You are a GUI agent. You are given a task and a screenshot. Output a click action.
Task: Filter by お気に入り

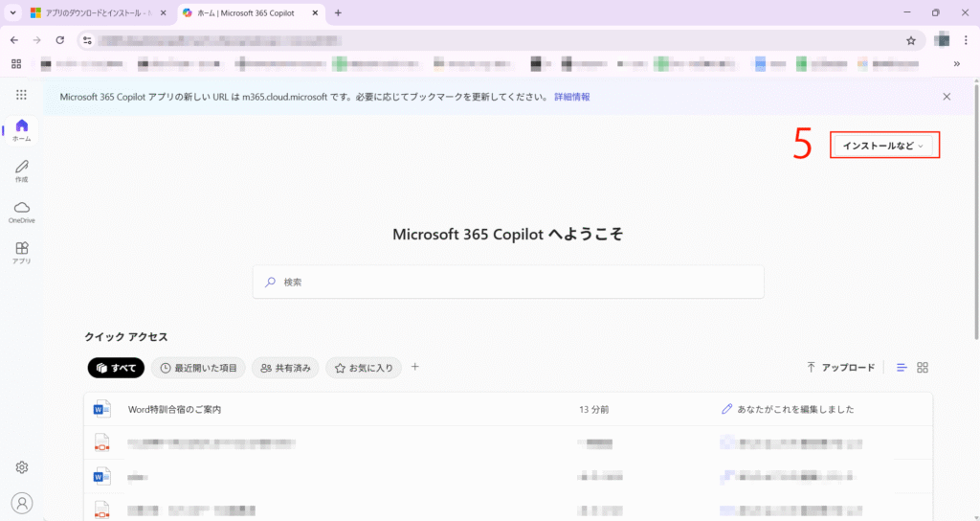click(x=365, y=368)
